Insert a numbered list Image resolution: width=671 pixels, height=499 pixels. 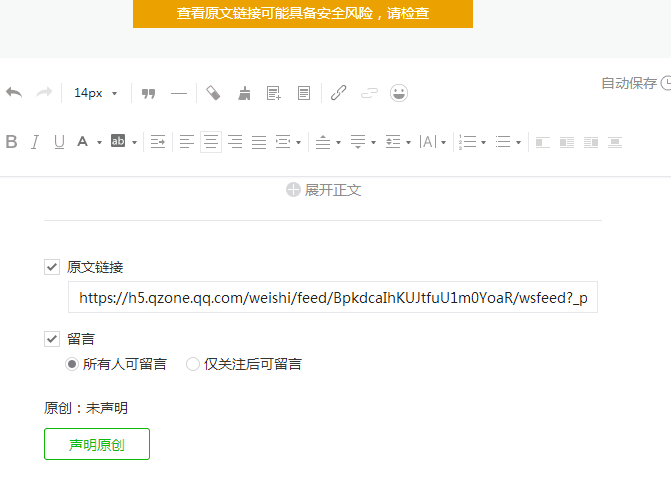(468, 142)
